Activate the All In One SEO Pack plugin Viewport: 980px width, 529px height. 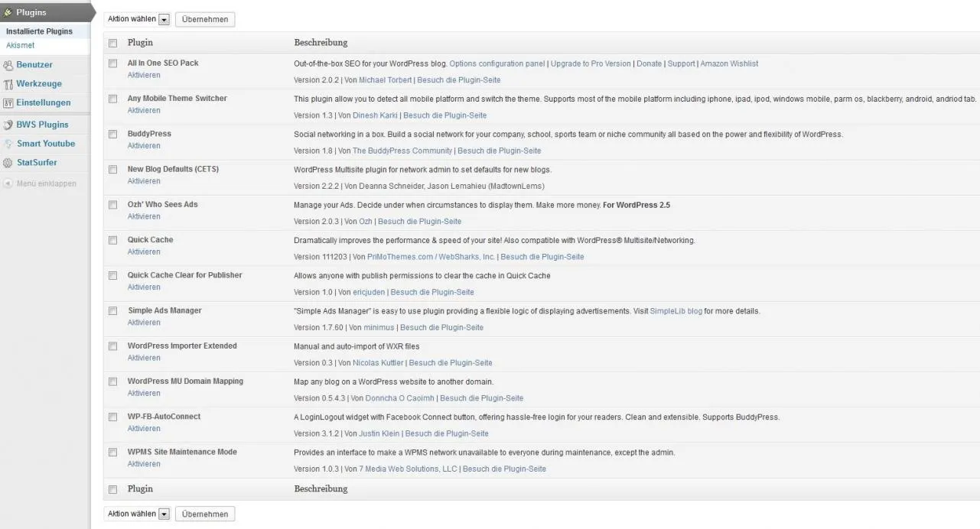pyautogui.click(x=144, y=75)
